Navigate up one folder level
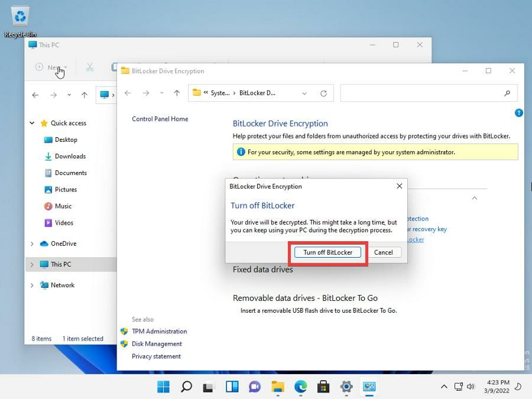This screenshot has height=399, width=532. [177, 93]
